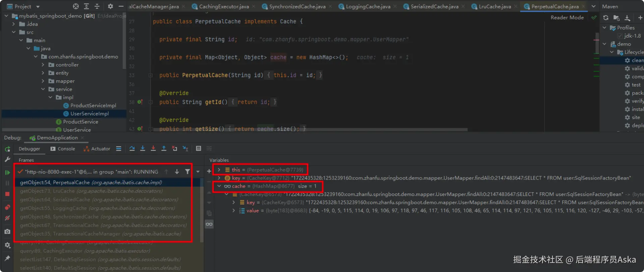Collapse the service package
The height and width of the screenshot is (272, 644).
click(x=43, y=89)
